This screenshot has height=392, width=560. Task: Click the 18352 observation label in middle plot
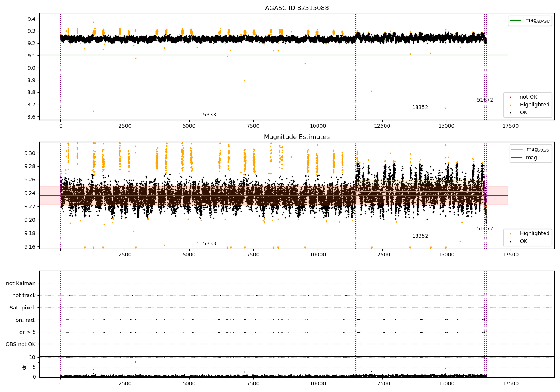point(420,236)
